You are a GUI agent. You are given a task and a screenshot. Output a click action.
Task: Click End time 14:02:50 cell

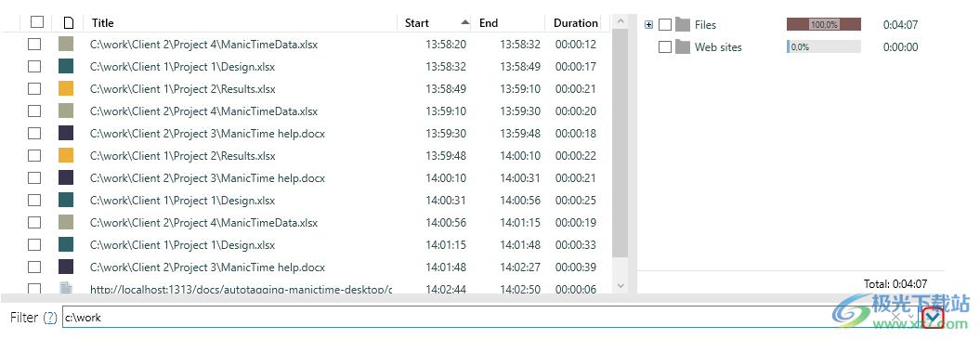(520, 290)
